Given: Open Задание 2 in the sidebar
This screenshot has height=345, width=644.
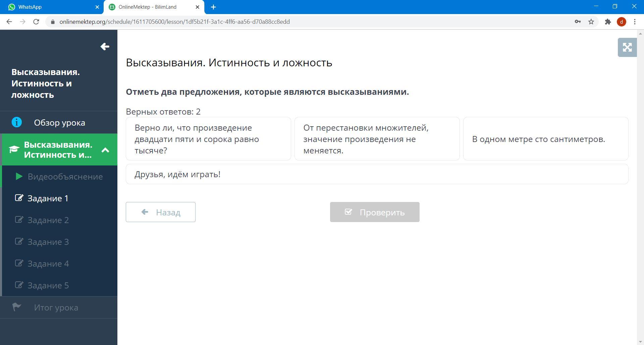Looking at the screenshot, I should (60, 220).
